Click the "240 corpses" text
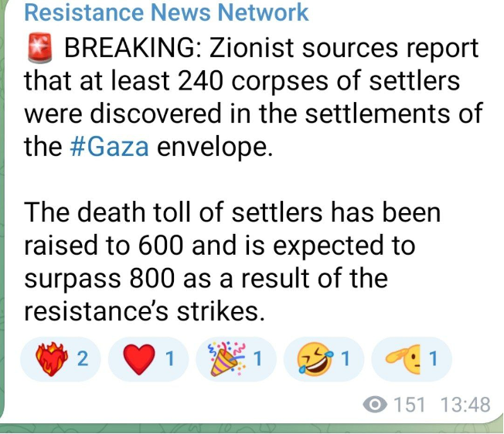Image resolution: width=504 pixels, height=434 pixels. 243,80
